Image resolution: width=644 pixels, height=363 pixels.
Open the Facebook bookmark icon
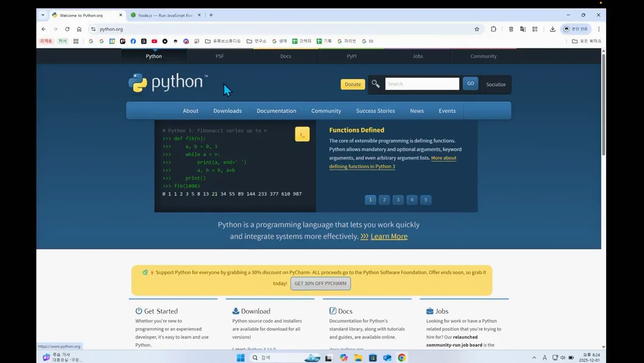tap(133, 41)
